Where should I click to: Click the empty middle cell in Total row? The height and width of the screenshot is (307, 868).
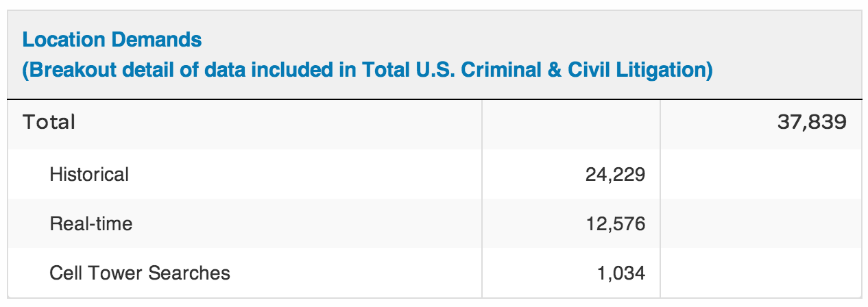pos(570,124)
